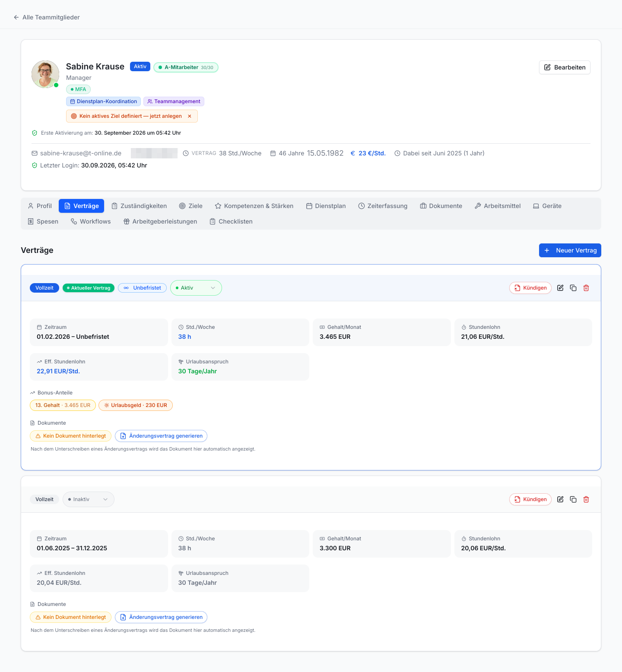Click the Dienstplan-Koordination badge

[x=103, y=101]
